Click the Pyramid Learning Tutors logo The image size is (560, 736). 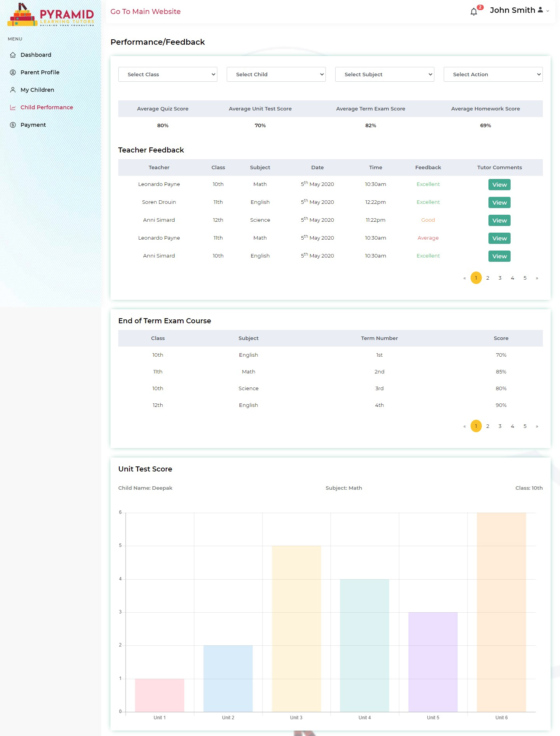[x=51, y=14]
